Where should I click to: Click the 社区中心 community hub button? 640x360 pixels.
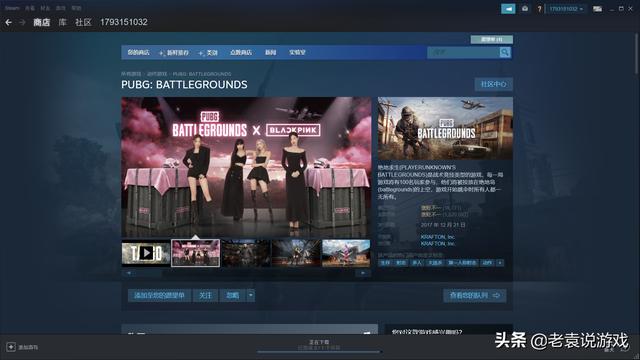(x=493, y=84)
